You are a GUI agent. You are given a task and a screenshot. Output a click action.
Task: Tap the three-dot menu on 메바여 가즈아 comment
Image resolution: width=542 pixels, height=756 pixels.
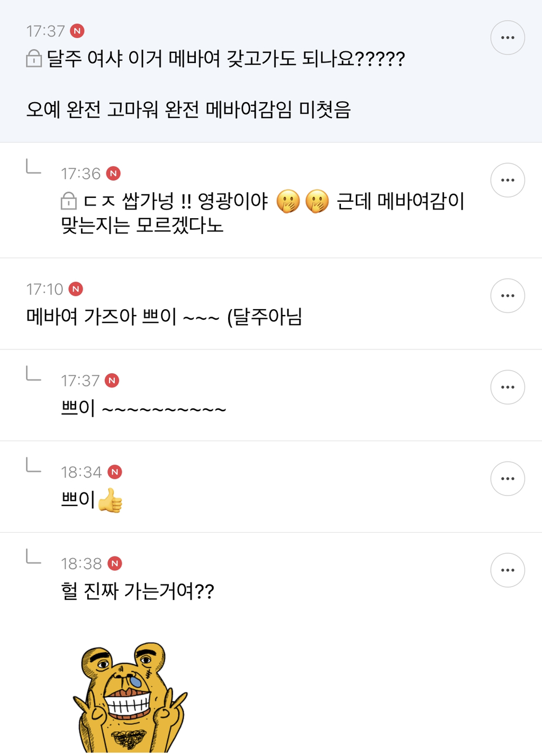pos(507,295)
